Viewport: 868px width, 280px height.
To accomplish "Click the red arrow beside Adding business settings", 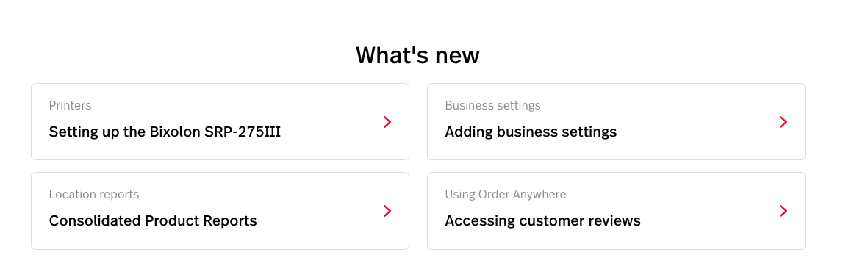I will 783,122.
